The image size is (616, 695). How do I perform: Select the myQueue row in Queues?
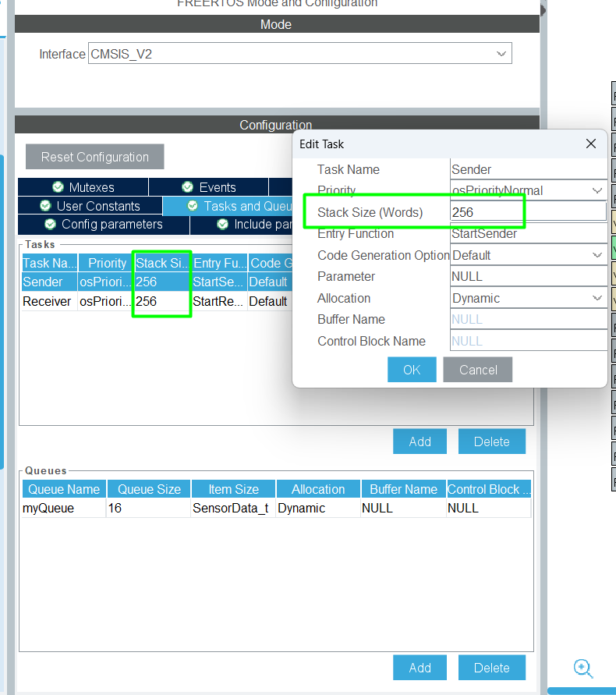[62, 508]
